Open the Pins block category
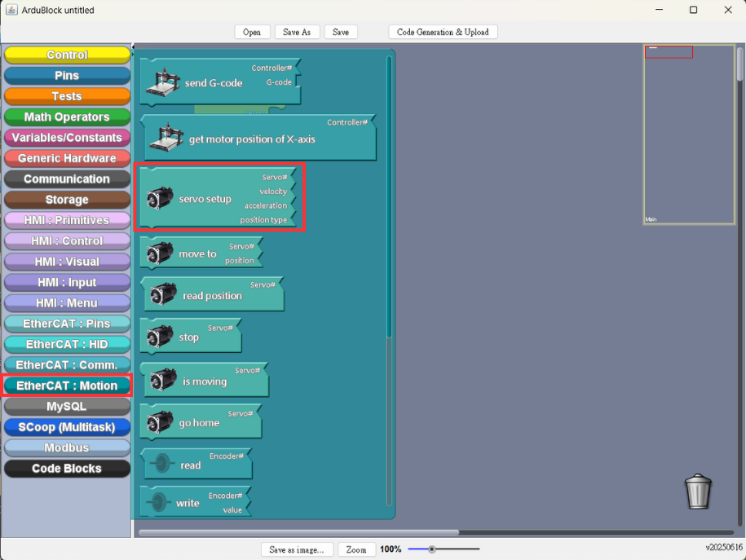 [x=67, y=76]
